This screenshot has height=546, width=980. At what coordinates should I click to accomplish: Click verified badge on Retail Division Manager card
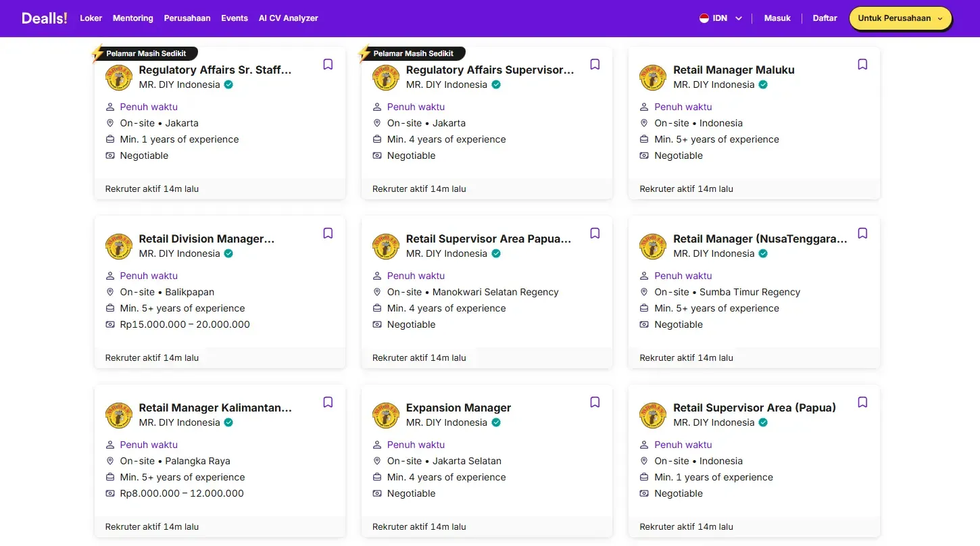pos(228,253)
